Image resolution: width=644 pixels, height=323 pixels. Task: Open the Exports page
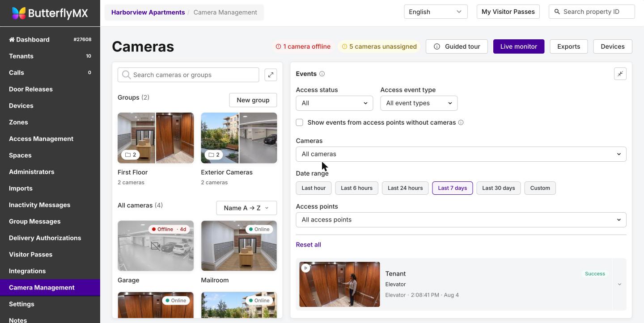569,46
